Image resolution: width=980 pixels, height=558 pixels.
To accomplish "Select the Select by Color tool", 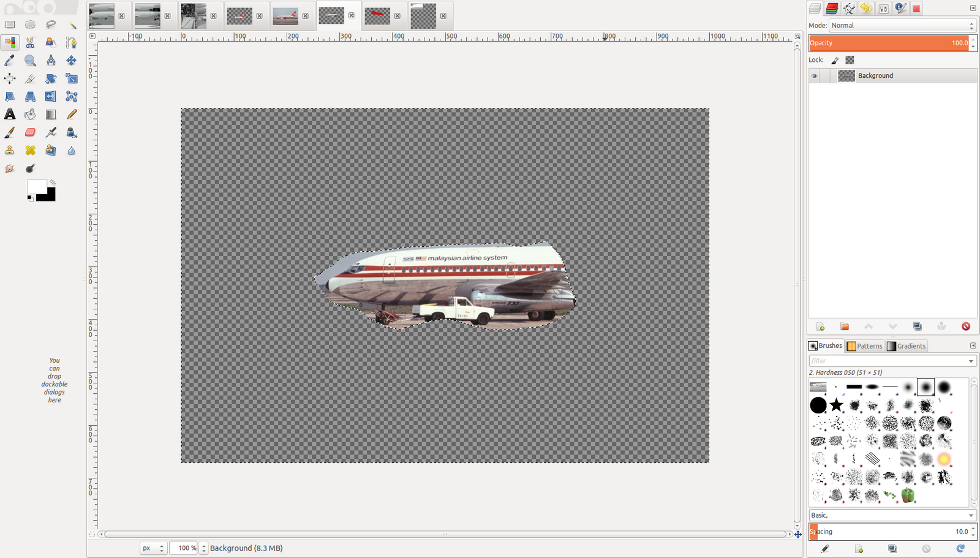I will coord(10,42).
